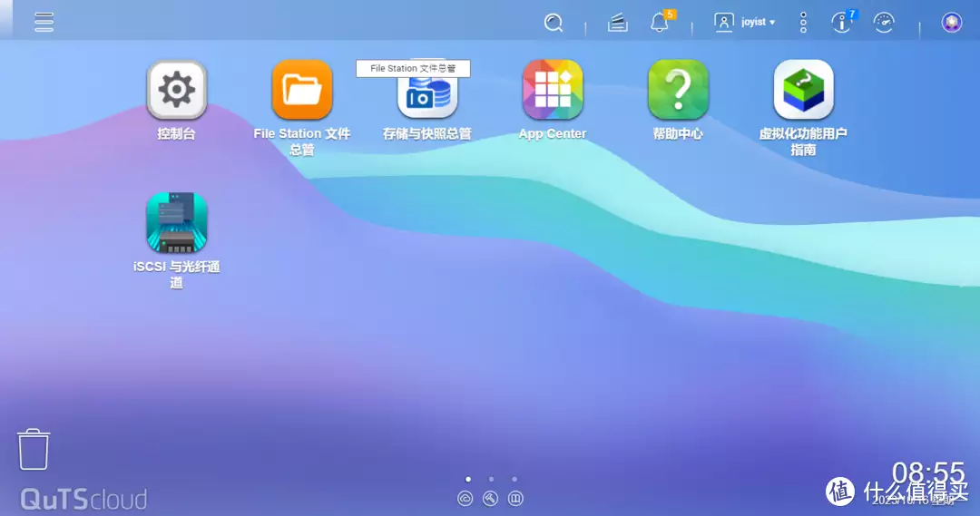Switch to third desktop page dot
The image size is (980, 516).
tap(514, 479)
